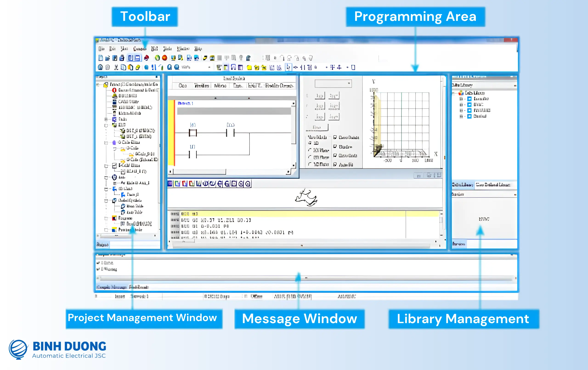This screenshot has width=588, height=370.
Task: Click the red icon right of the highlighted button pair
Action: (x=147, y=58)
